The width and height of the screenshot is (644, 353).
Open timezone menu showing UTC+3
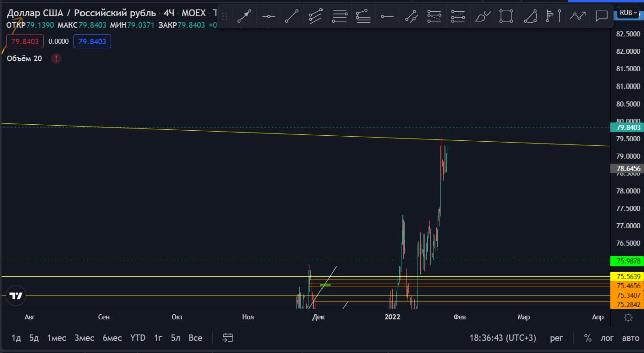(x=503, y=338)
